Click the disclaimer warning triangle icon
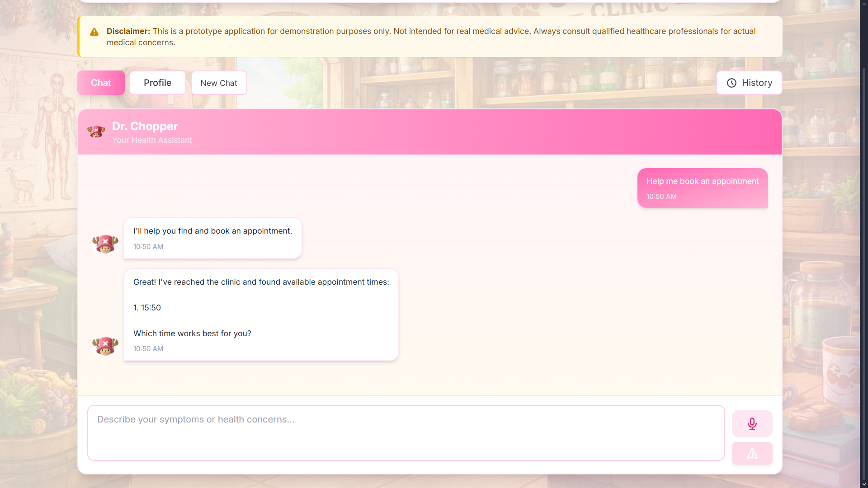The width and height of the screenshot is (868, 488). pos(94,32)
